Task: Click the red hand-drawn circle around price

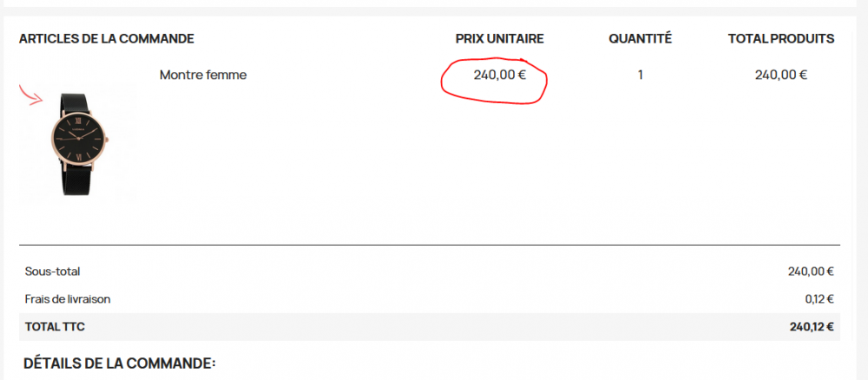Action: click(x=444, y=84)
